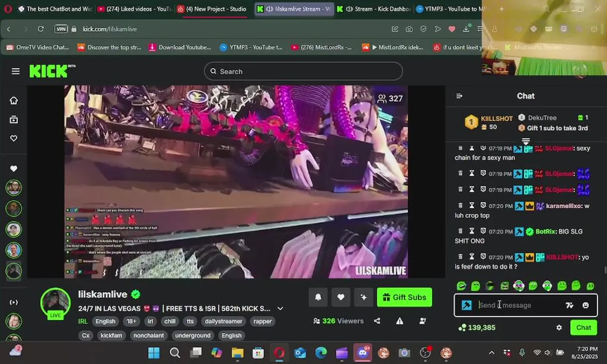Viewport: 607px width, 364px height.
Task: Click the hammer badge icon in message box
Action: (466, 305)
